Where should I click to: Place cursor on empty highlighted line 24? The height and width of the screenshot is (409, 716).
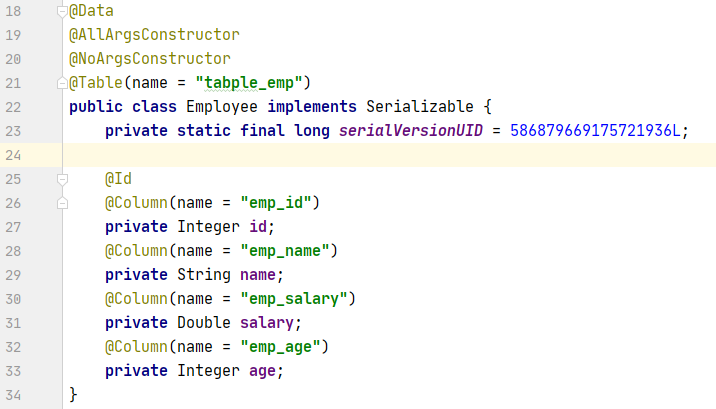tap(389, 155)
